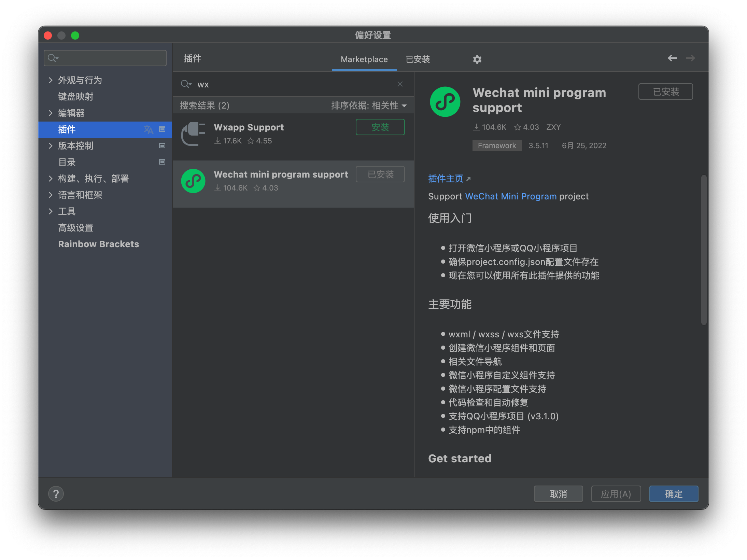This screenshot has height=560, width=747.
Task: Open the WeChat Mini Program link
Action: [x=511, y=196]
